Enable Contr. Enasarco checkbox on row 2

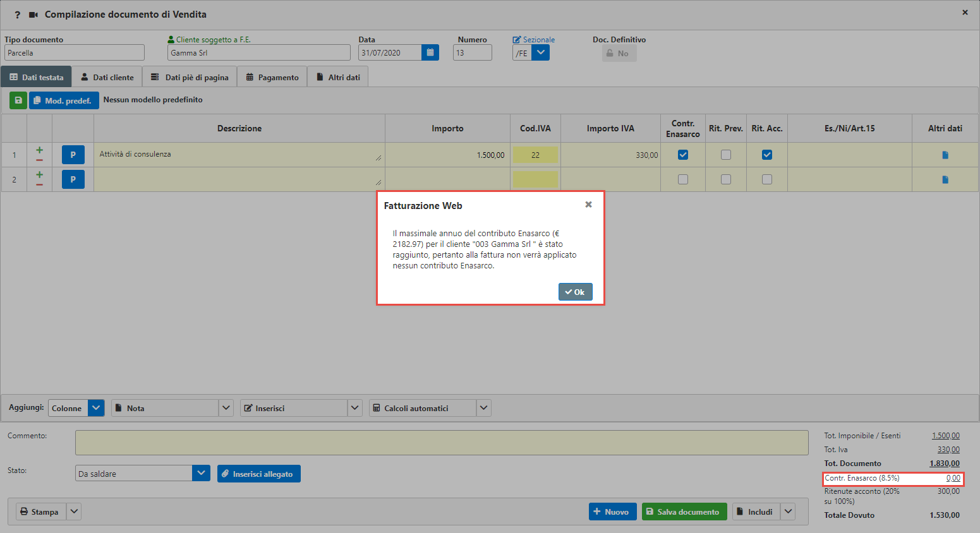(683, 179)
